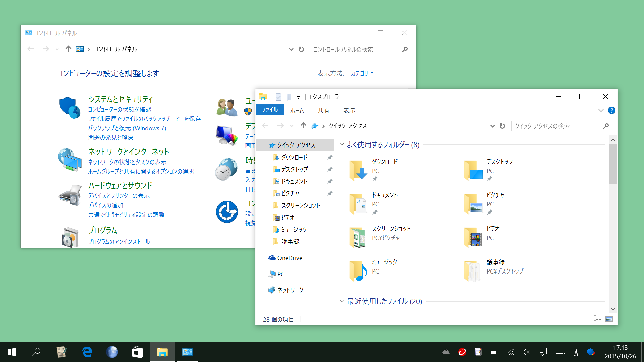This screenshot has width=644, height=362.
Task: Launch Microsoft Edge from the taskbar
Action: pos(87,352)
